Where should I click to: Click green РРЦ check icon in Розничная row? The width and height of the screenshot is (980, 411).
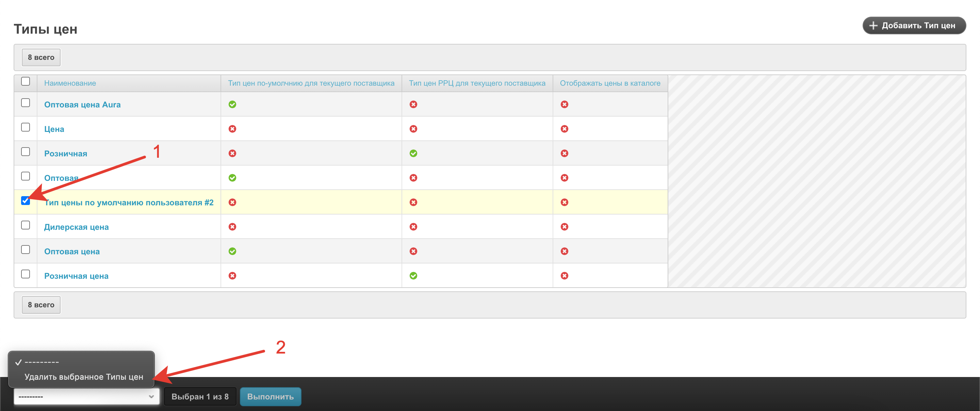413,153
